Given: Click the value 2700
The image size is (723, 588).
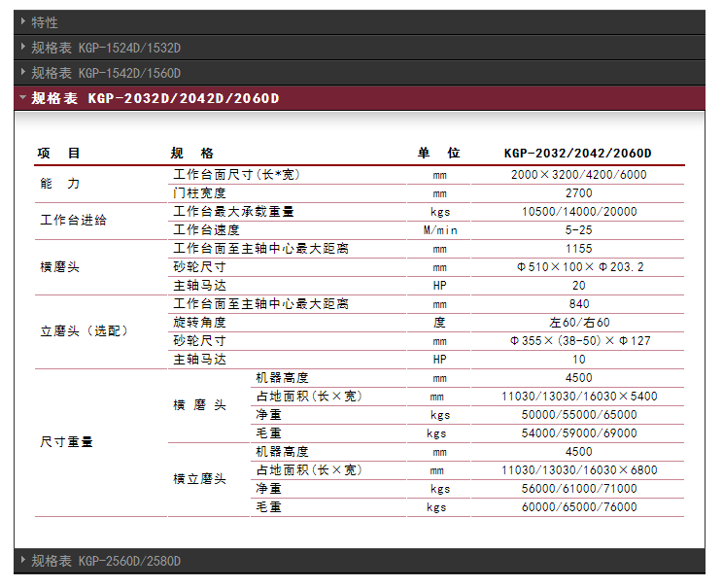Looking at the screenshot, I should [x=578, y=193].
